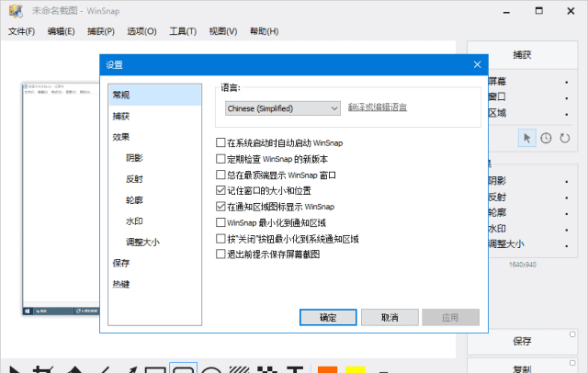The image size is (588, 373).
Task: Enable WinSnap 最小化到通知区域
Action: click(220, 222)
